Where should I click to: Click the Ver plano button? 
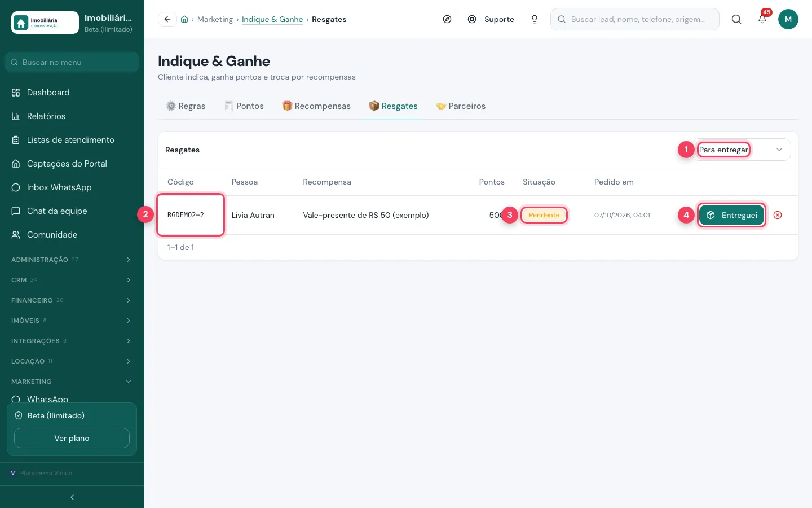[x=72, y=438]
